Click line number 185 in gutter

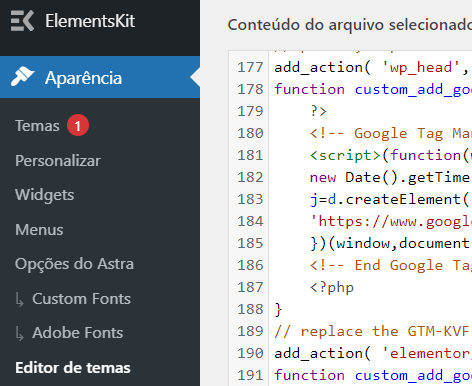[x=250, y=243]
